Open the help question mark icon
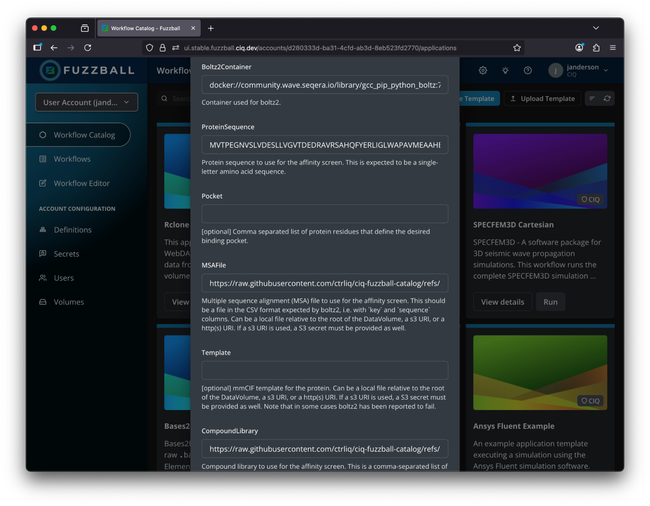Image resolution: width=650 pixels, height=506 pixels. point(527,70)
